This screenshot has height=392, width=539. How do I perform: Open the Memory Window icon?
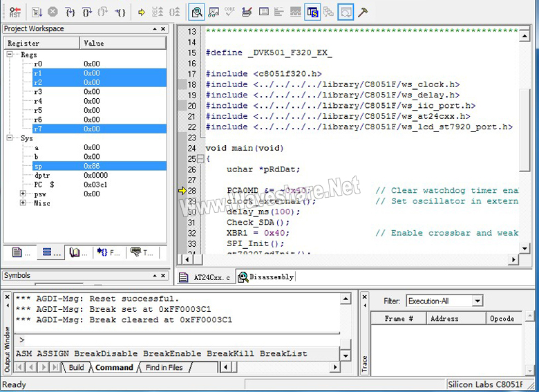pyautogui.click(x=264, y=12)
